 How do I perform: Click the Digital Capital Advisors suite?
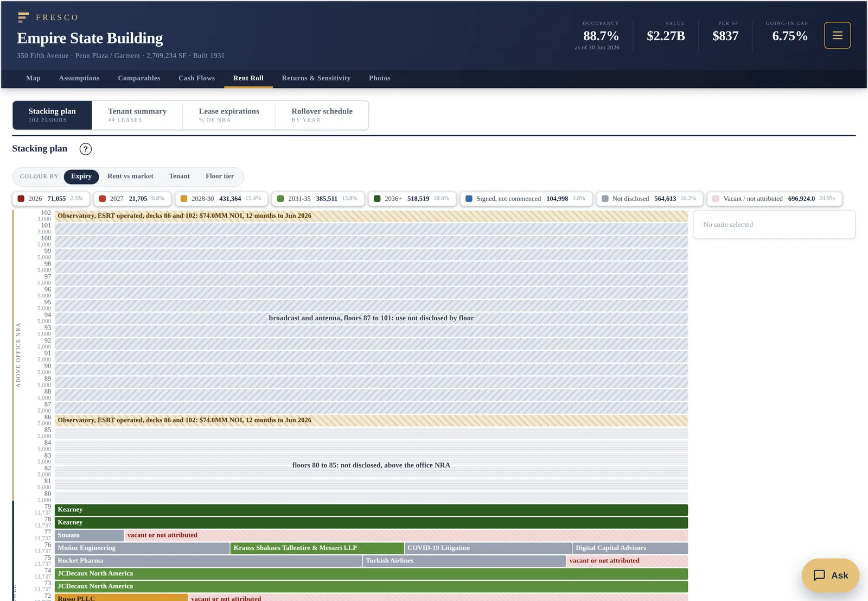[x=630, y=548]
